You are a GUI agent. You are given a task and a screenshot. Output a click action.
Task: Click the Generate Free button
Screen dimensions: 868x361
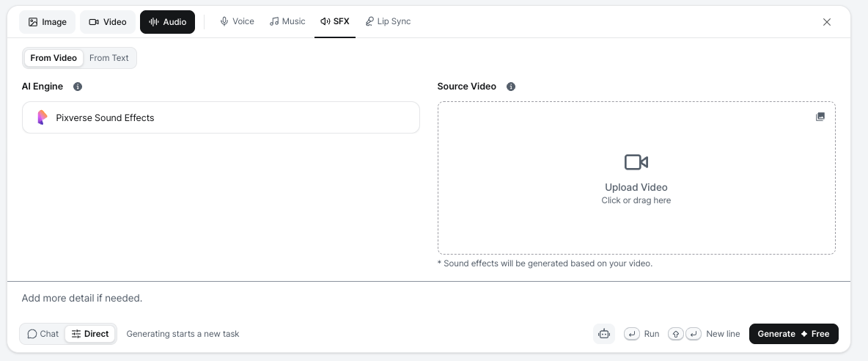(x=794, y=334)
